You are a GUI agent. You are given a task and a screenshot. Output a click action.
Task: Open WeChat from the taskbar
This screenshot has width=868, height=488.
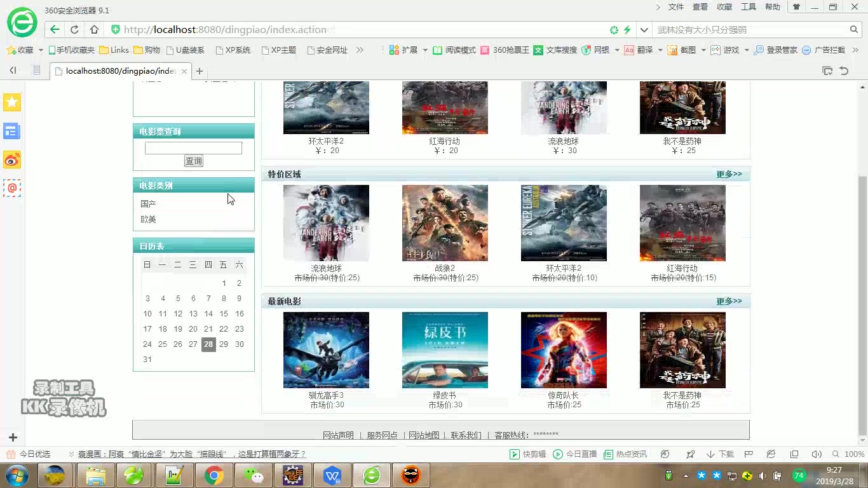(254, 475)
